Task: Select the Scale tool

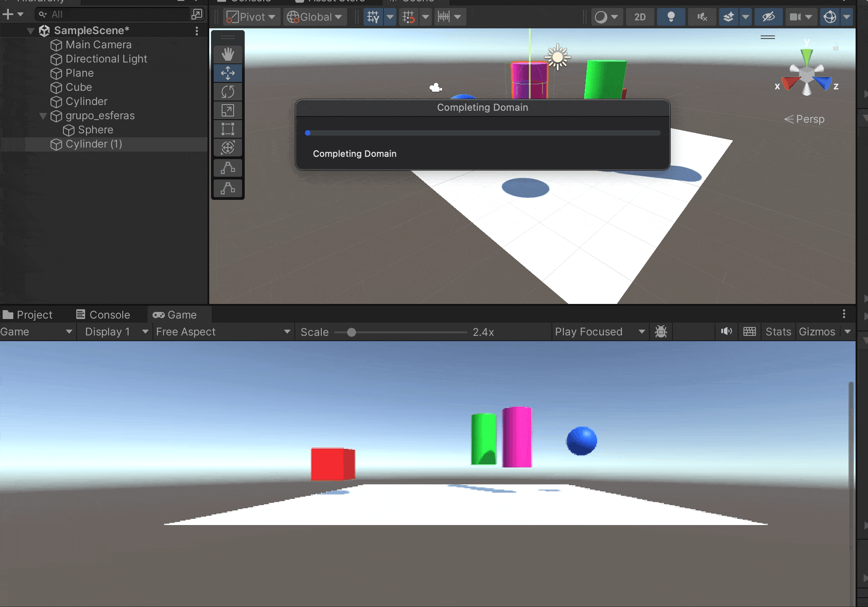Action: click(228, 110)
